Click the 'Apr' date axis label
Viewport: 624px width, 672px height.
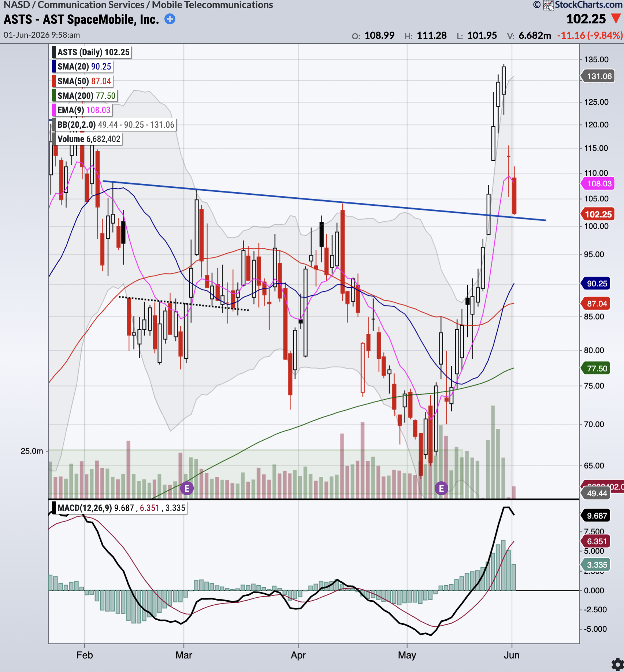(x=298, y=655)
